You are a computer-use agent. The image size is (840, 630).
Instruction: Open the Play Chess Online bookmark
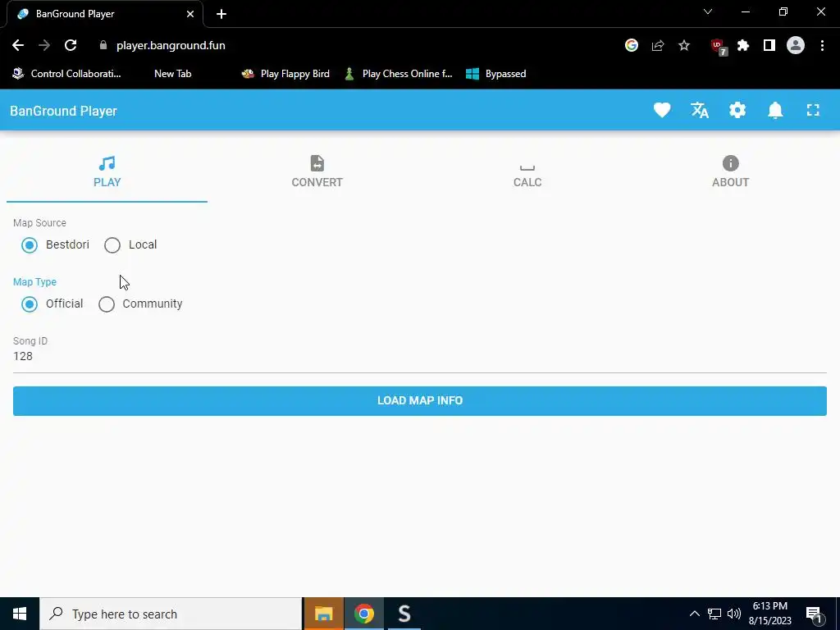(x=398, y=74)
